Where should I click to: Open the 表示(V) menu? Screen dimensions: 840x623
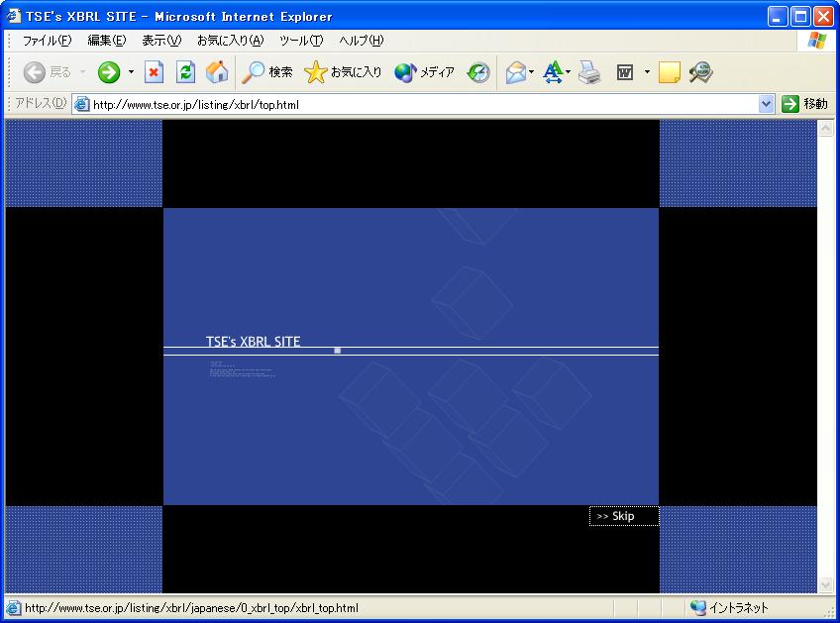click(161, 41)
